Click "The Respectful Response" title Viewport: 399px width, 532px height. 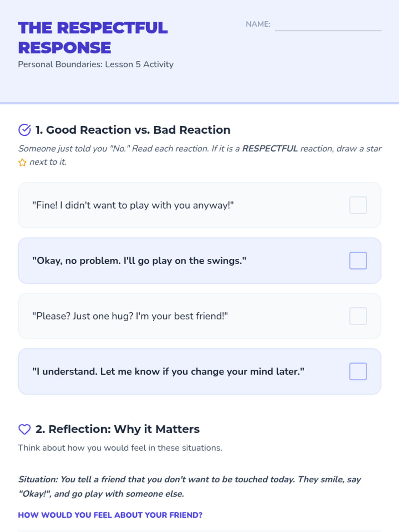[93, 38]
